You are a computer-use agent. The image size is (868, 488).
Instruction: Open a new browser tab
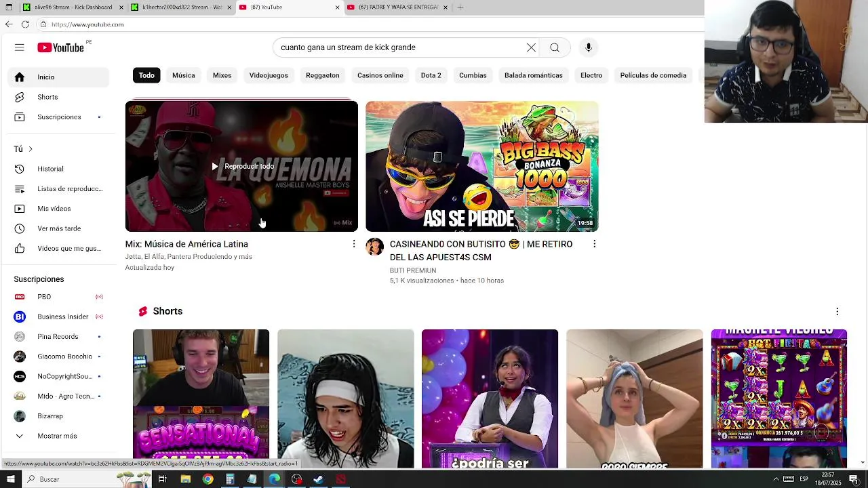pos(460,7)
